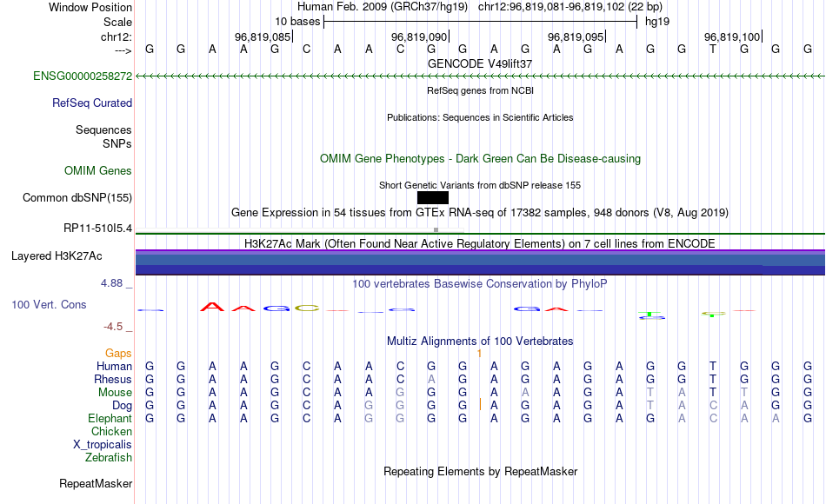Click the RefSeq genes from NCBI title
This screenshot has width=826, height=504.
480,90
